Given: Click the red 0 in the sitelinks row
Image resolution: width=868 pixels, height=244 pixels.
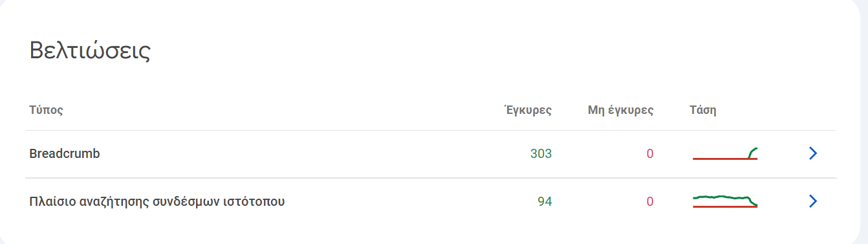Looking at the screenshot, I should (x=650, y=202).
